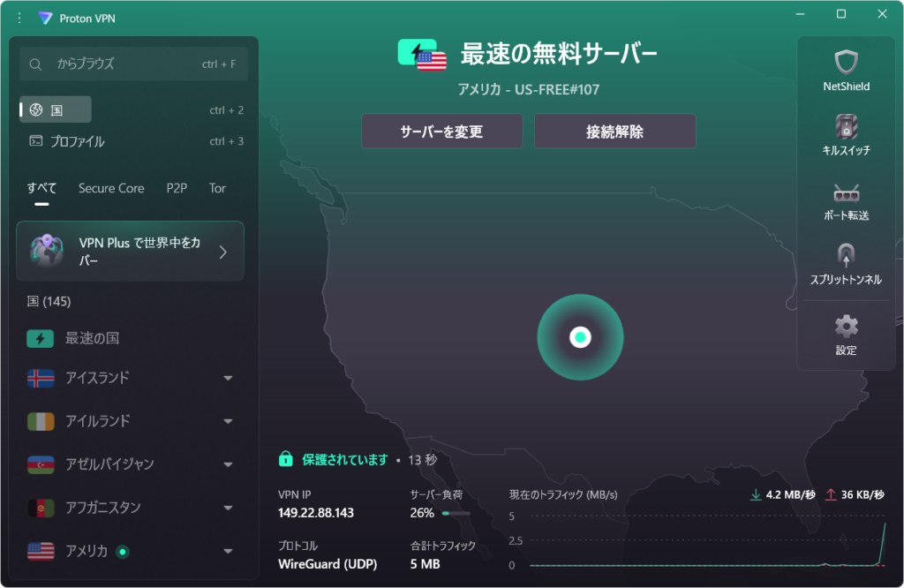This screenshot has width=904, height=588.
Task: Click the search magnifier icon
Action: 35,64
